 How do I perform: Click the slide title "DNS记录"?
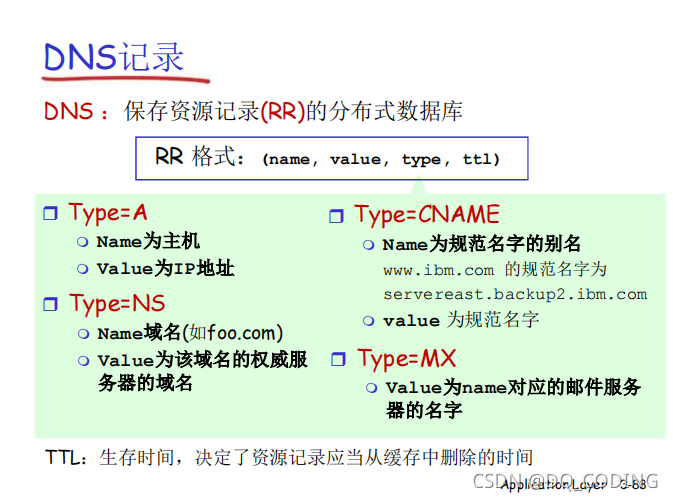(x=114, y=57)
